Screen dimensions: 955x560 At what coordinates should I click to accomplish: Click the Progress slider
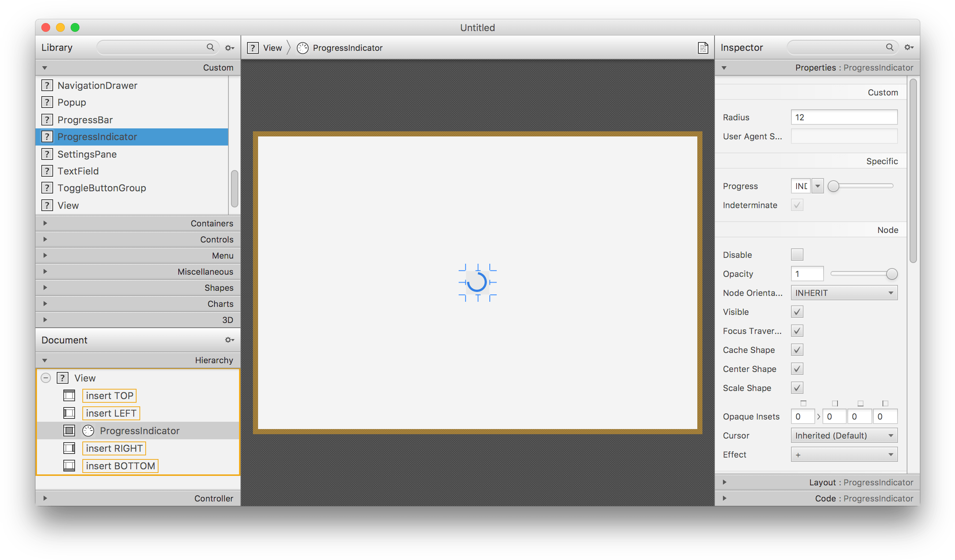pyautogui.click(x=861, y=186)
